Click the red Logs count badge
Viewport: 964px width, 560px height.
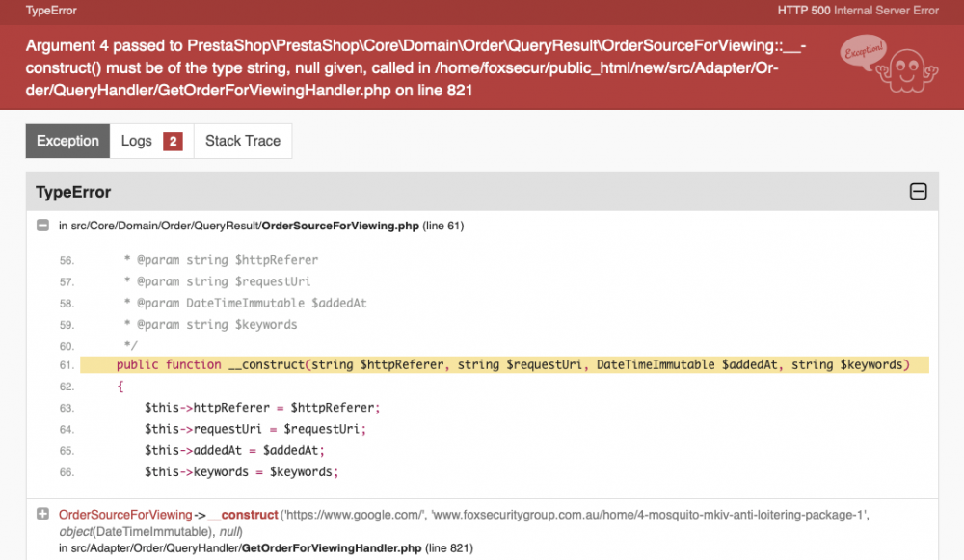[174, 141]
